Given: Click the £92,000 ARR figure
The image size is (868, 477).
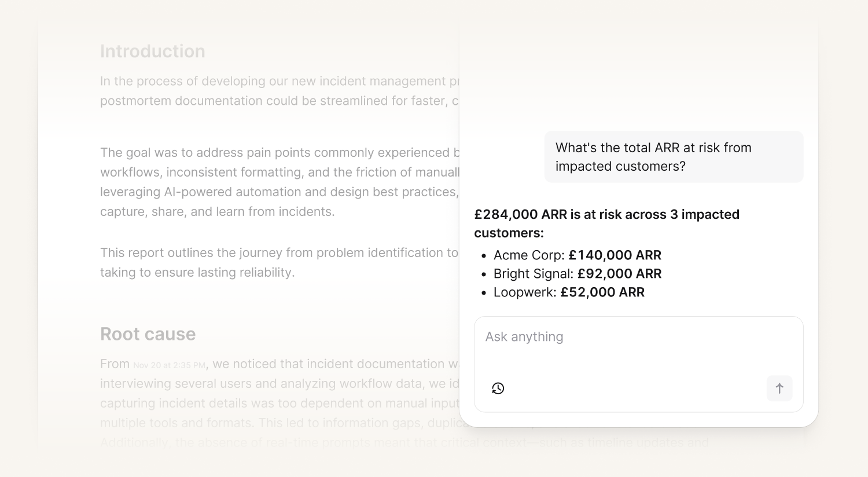Looking at the screenshot, I should (x=619, y=274).
